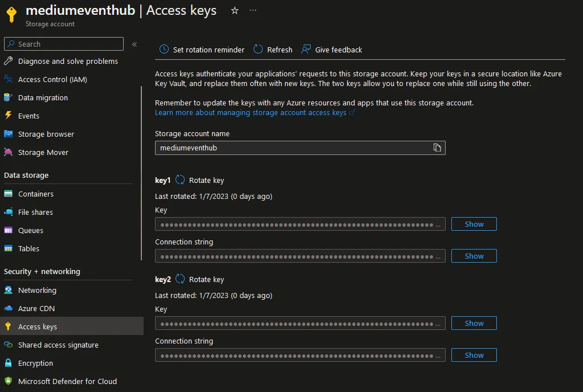The image size is (583, 392).
Task: Select Storage browser from sidebar
Action: pos(46,134)
